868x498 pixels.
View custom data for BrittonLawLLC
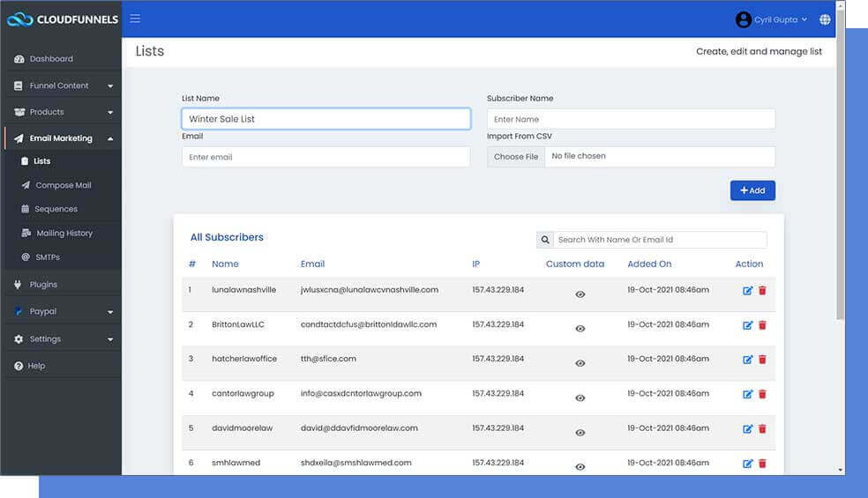[580, 329]
